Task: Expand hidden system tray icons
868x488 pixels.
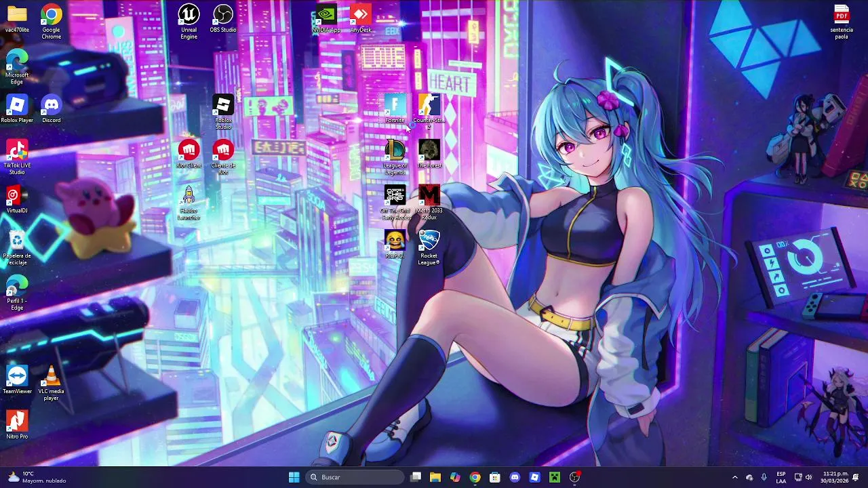Action: 734,477
